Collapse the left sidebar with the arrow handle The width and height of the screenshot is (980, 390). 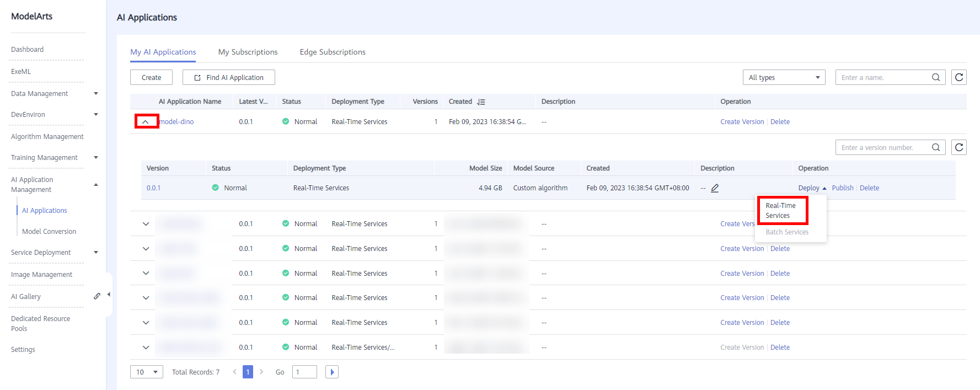(x=109, y=295)
